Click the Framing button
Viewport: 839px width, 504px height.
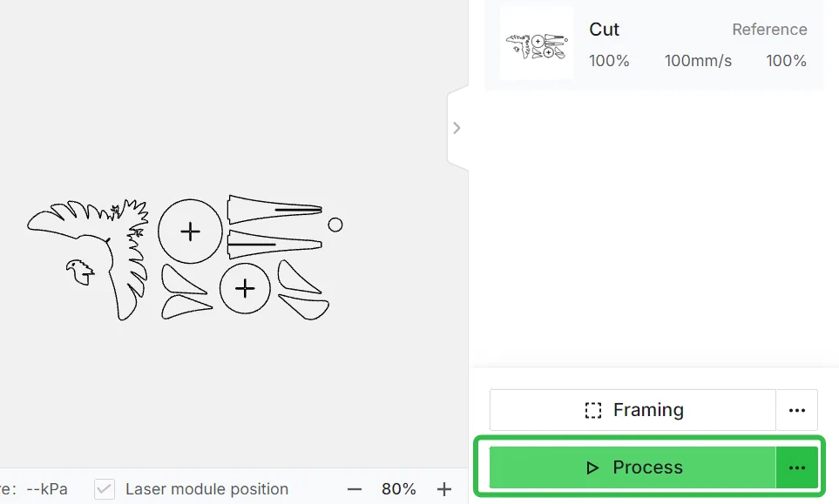pos(633,410)
